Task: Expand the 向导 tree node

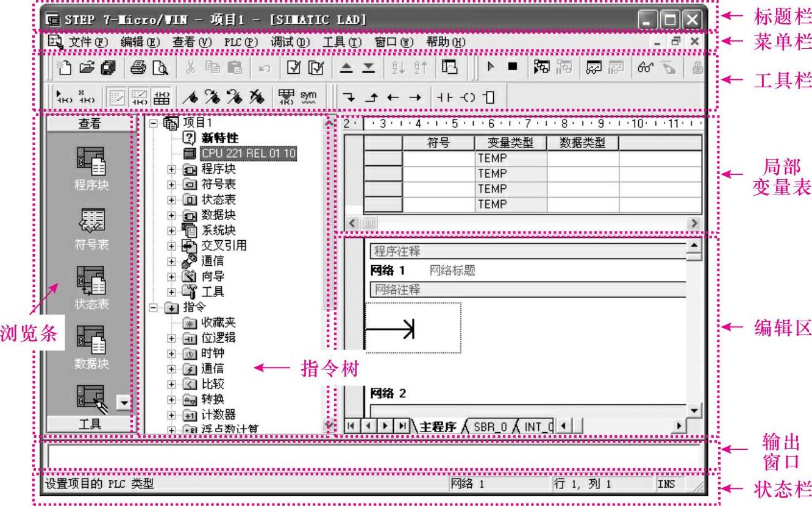Action: pos(172,276)
